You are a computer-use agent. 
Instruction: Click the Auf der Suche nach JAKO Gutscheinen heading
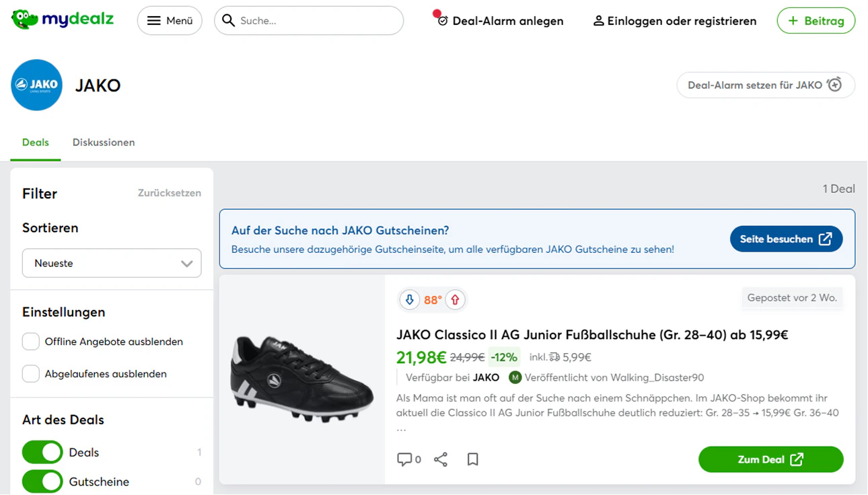pyautogui.click(x=340, y=231)
